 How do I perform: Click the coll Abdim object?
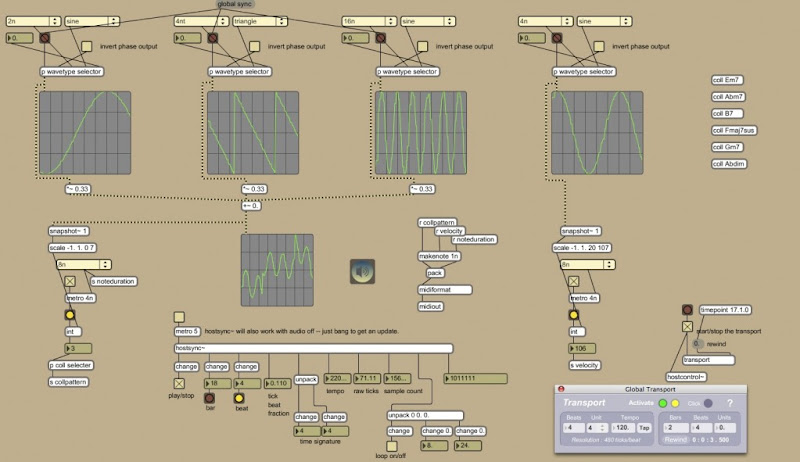tap(729, 164)
